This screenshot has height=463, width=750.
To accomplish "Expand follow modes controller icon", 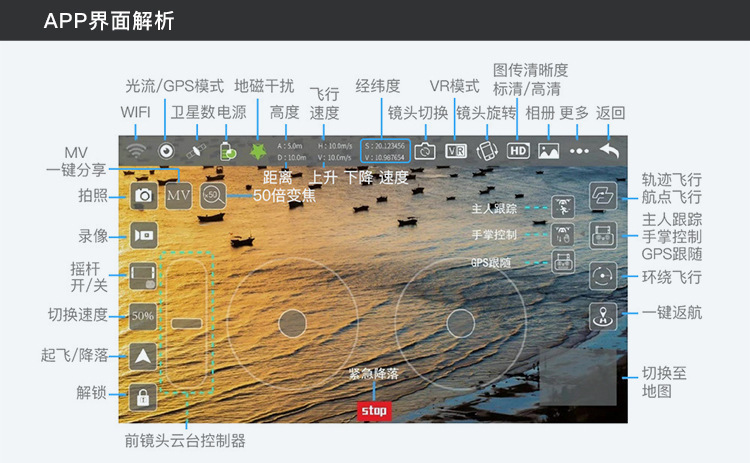I will click(603, 235).
